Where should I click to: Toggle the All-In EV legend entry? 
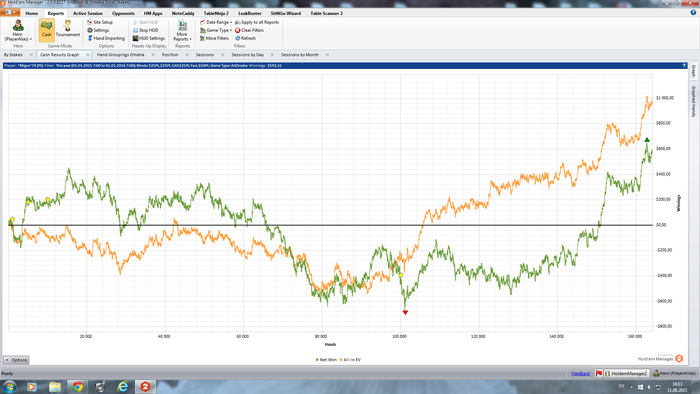point(350,360)
